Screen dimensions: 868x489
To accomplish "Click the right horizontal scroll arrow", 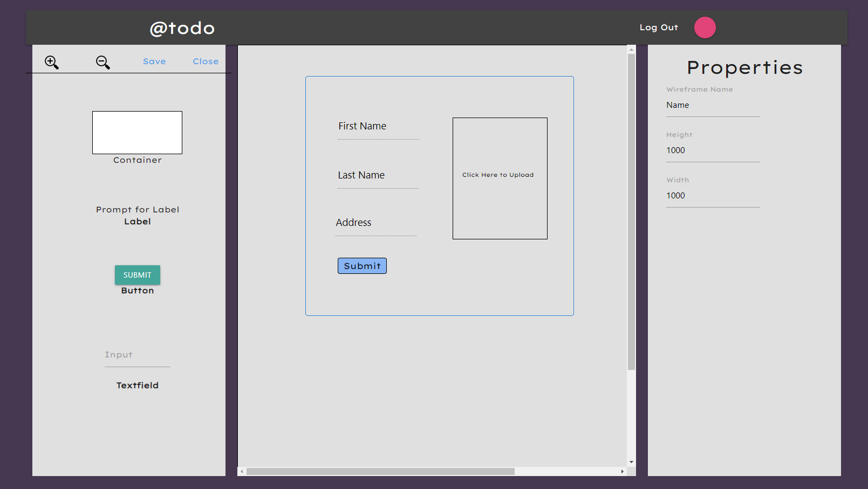I will [622, 472].
